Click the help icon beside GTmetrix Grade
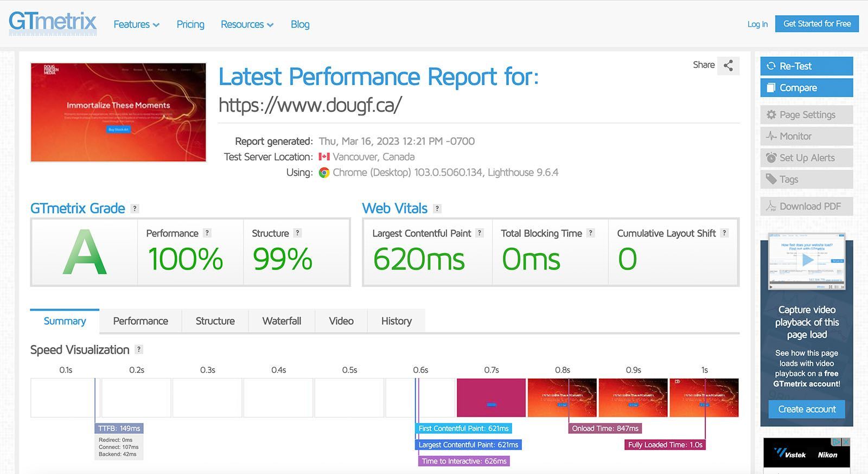This screenshot has width=868, height=474. coord(135,209)
